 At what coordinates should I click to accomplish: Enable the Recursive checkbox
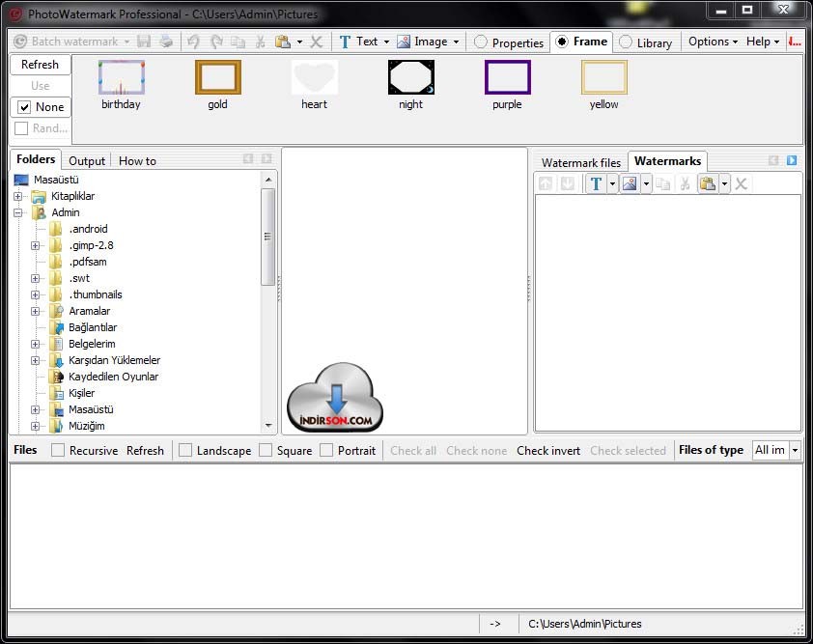pyautogui.click(x=58, y=450)
